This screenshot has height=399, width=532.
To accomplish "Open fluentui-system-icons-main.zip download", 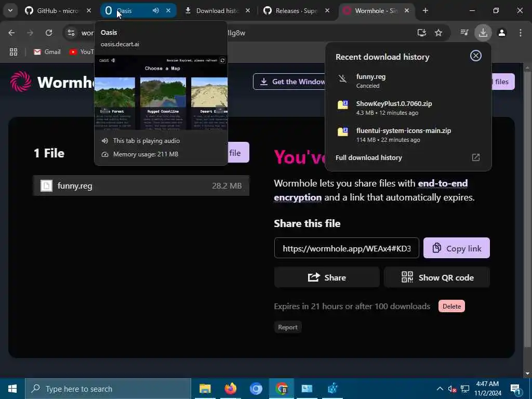I will 408,135.
